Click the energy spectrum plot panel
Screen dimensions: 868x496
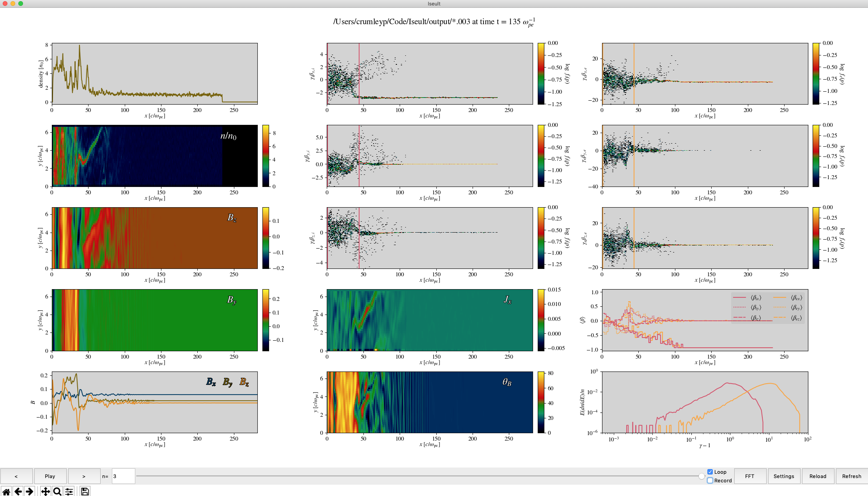(x=705, y=402)
